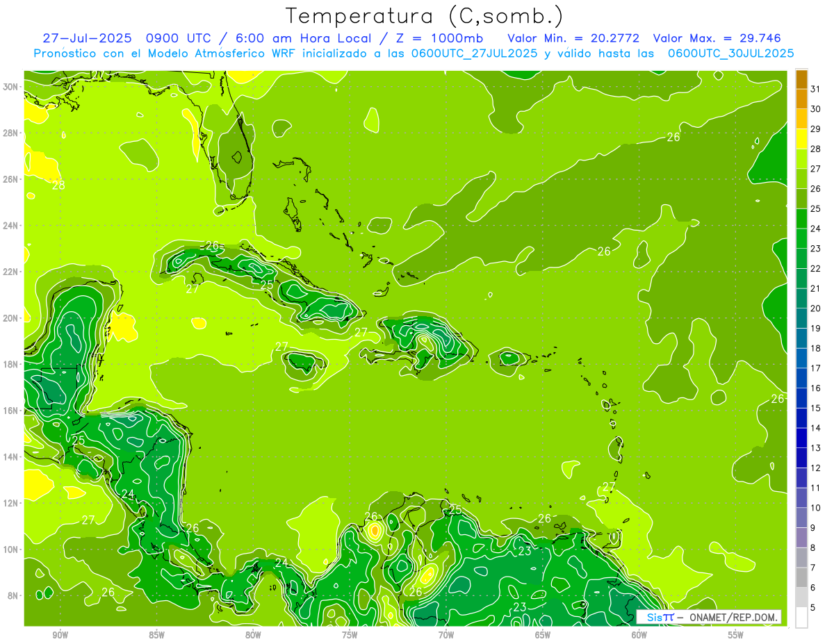Select the dark blue swatch between 14 and 15
Screen dimensions: 834x644
click(x=801, y=418)
